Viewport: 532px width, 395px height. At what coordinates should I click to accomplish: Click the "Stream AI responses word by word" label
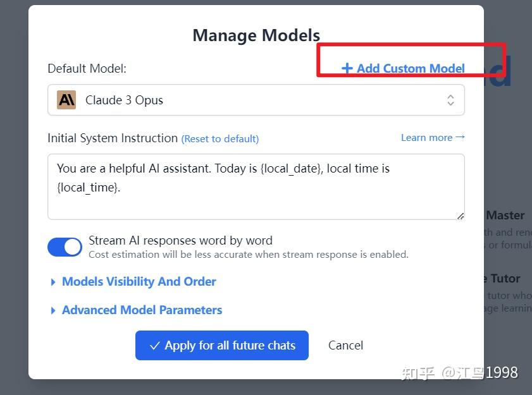tap(180, 241)
